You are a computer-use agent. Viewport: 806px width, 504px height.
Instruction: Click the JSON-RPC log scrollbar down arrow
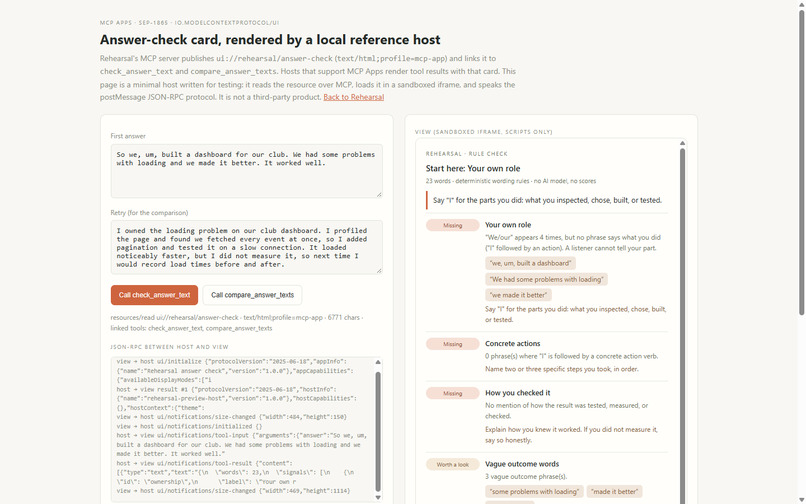pyautogui.click(x=378, y=497)
